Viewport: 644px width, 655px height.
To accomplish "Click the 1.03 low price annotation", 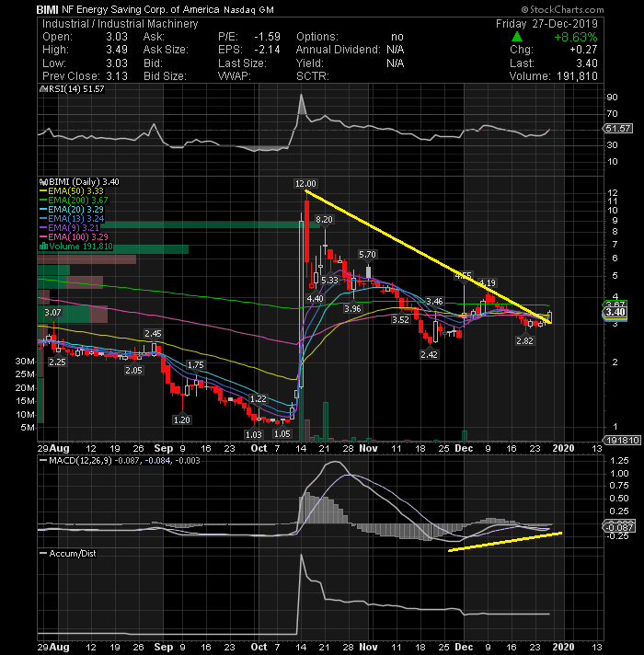I will pyautogui.click(x=254, y=435).
